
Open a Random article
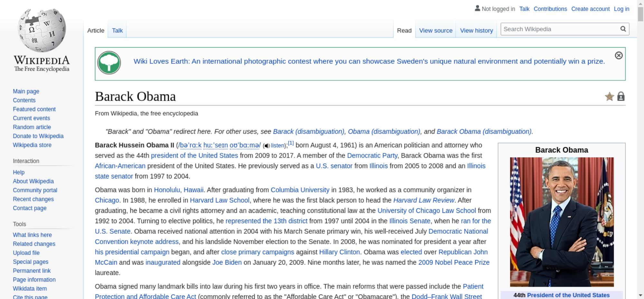click(32, 127)
